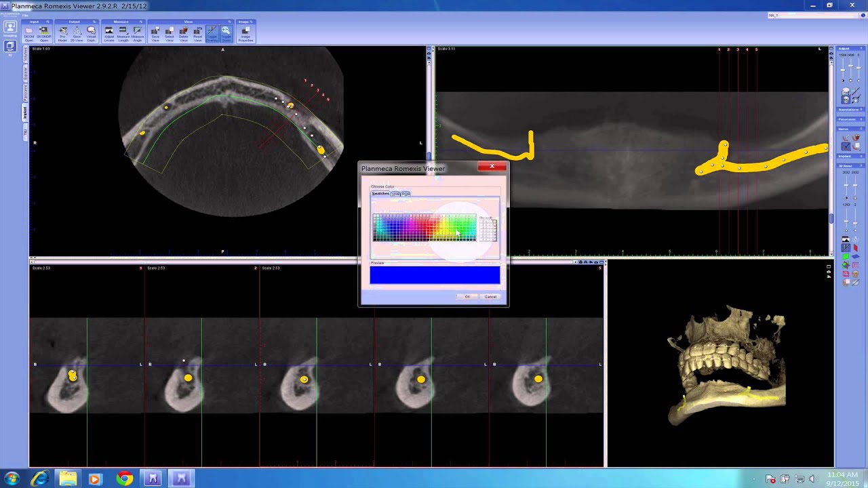Pick a blue swatch in the color palette

click(395, 229)
